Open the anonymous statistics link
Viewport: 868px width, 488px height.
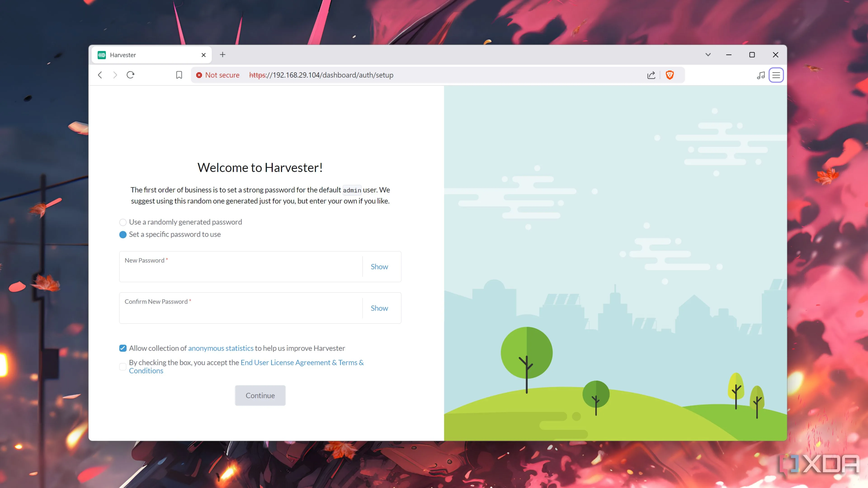221,348
